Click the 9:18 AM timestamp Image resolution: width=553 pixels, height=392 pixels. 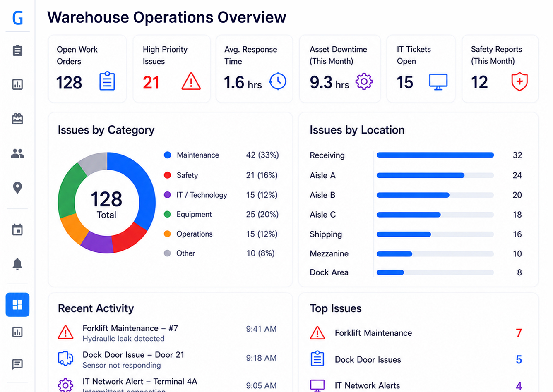pos(261,358)
